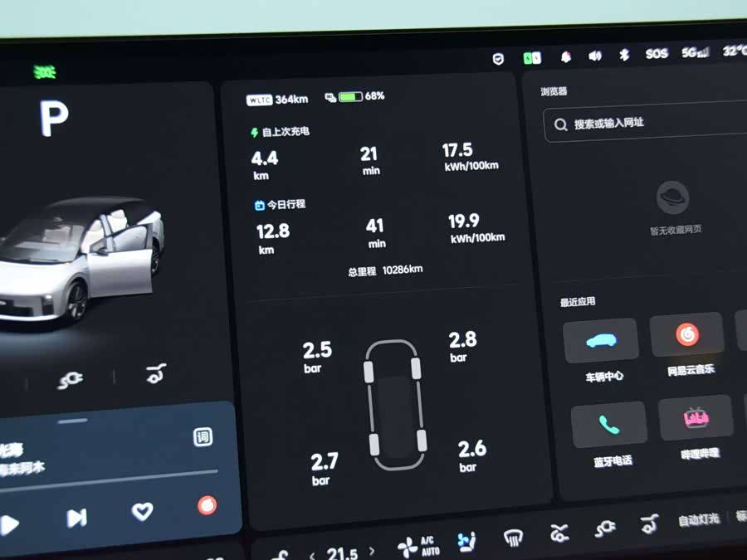Open the 蓝牙电话 phone app
Screen dimensions: 747x560
click(609, 424)
